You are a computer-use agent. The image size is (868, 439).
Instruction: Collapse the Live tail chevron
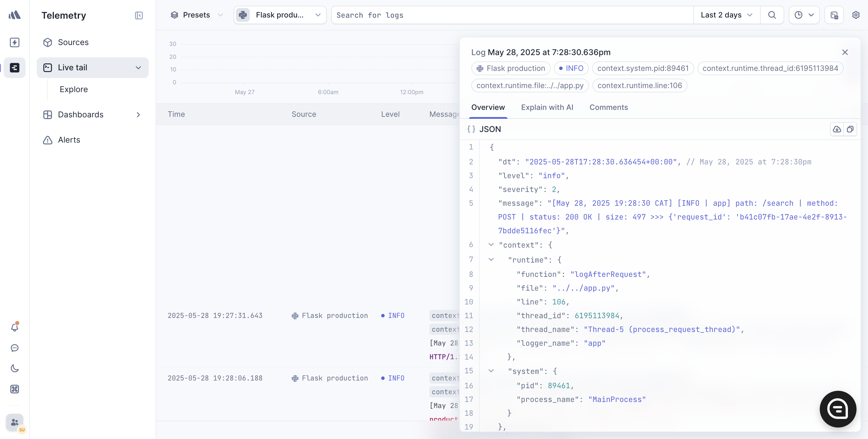coord(138,68)
